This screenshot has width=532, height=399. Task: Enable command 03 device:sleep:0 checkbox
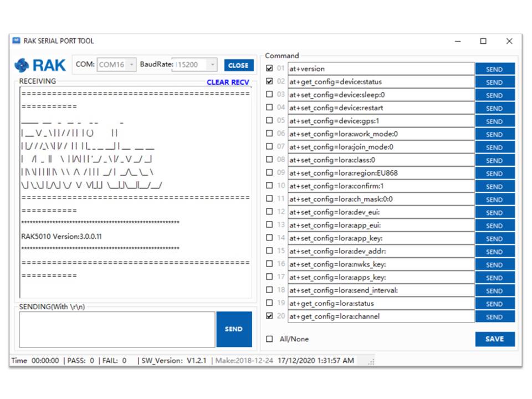(269, 94)
